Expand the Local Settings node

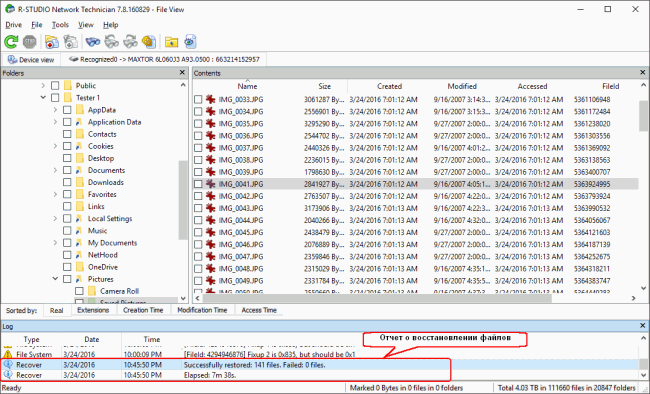[55, 219]
